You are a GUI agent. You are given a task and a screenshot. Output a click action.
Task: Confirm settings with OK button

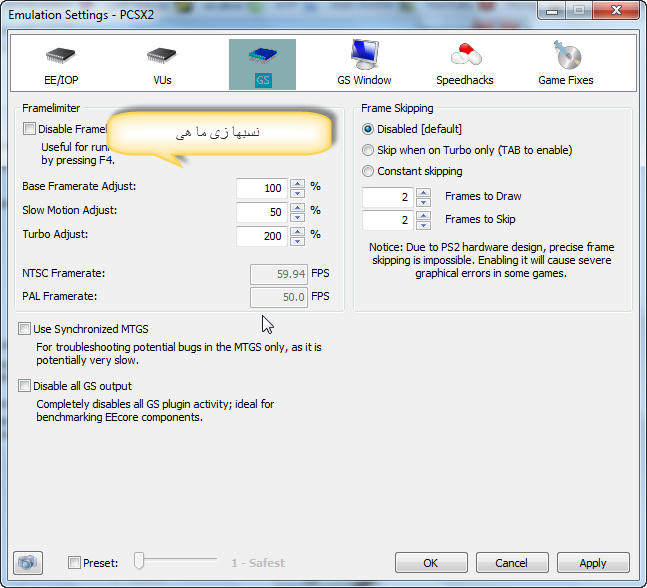pyautogui.click(x=431, y=563)
